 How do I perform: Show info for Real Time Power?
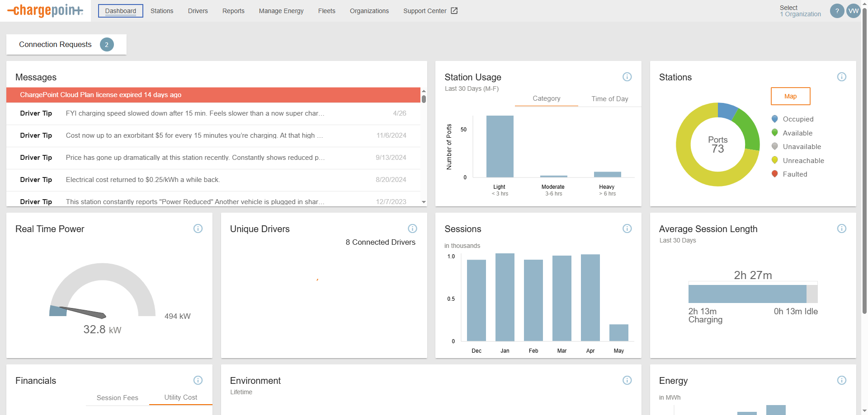[x=198, y=228]
